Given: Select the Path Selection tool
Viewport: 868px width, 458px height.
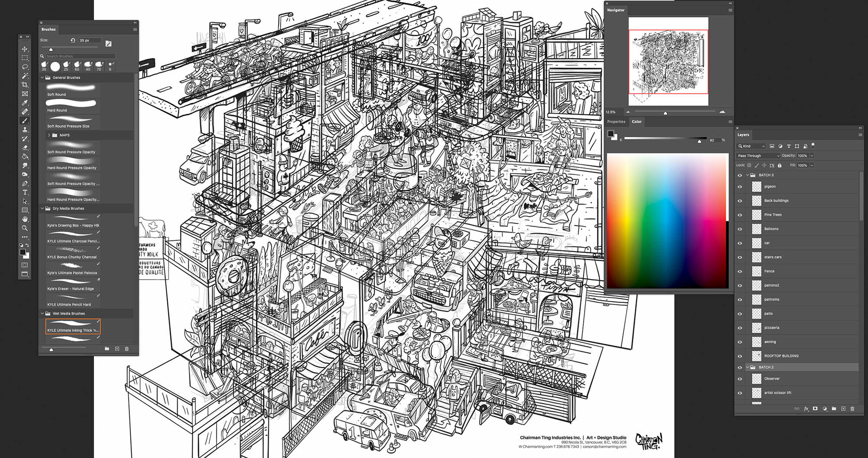Looking at the screenshot, I should tap(25, 201).
